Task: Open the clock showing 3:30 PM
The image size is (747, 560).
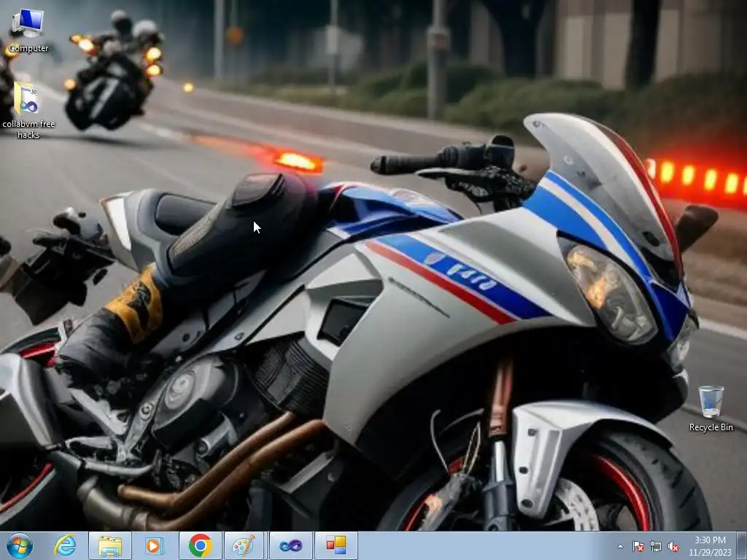Action: click(x=710, y=546)
